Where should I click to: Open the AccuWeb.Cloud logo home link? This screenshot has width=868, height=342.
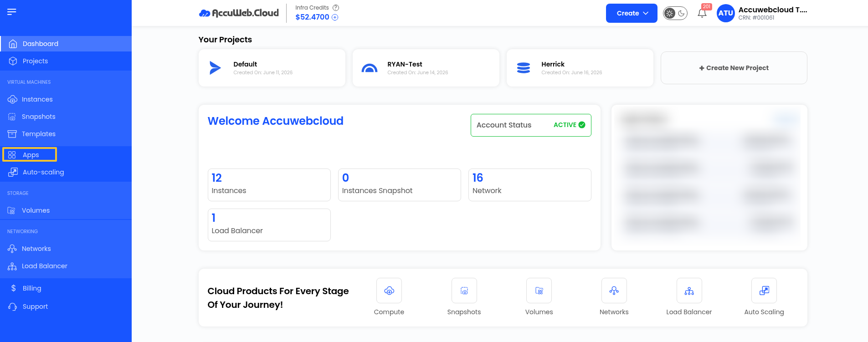(x=239, y=13)
